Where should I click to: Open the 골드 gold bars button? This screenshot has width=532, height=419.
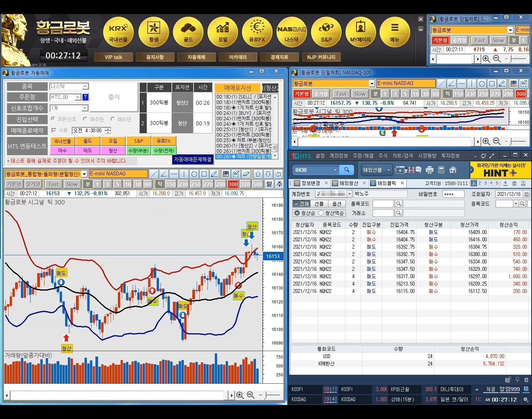(x=188, y=32)
